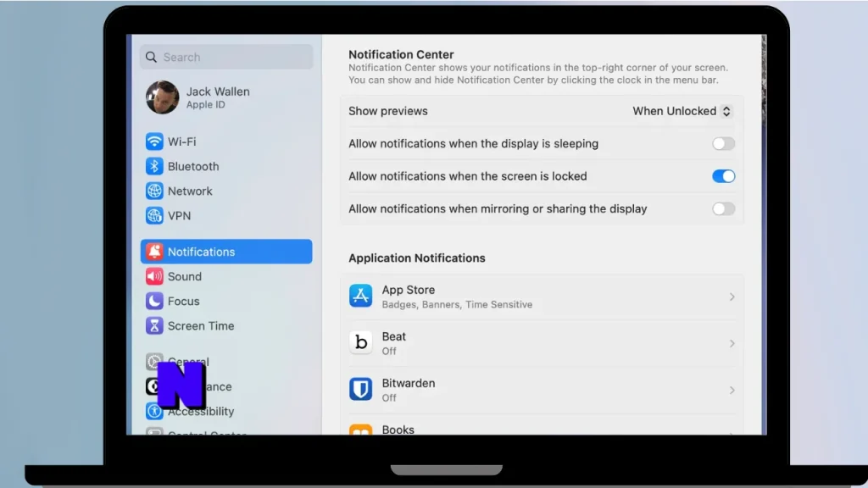Select Sound in the sidebar

point(225,276)
